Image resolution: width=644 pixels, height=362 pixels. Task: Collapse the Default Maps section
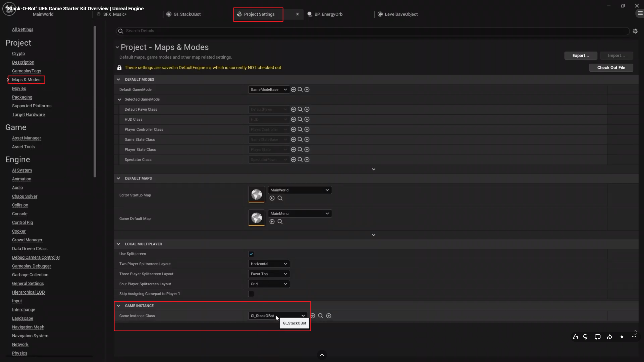118,178
